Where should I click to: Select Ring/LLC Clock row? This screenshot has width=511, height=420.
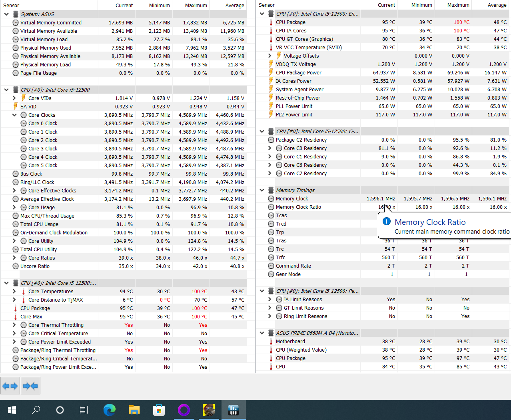pyautogui.click(x=124, y=182)
